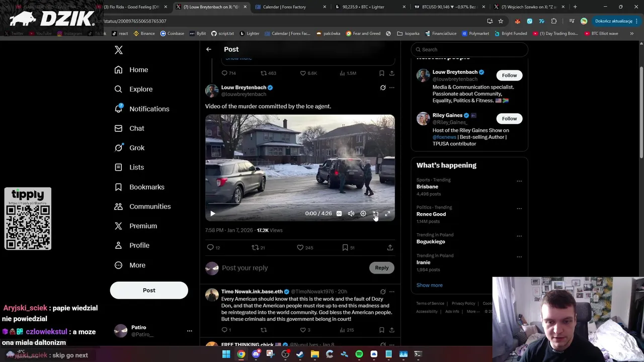The height and width of the screenshot is (362, 644).
Task: Open the Renee Good trending topic
Action: 431,214
